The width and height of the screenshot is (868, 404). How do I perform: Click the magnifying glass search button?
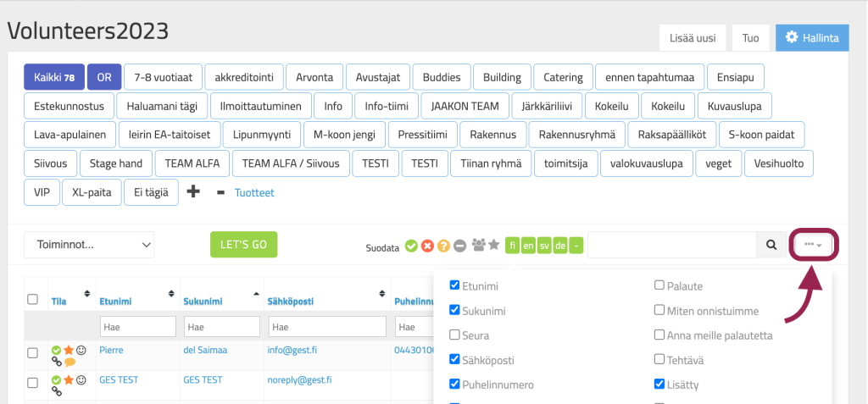[x=771, y=245]
